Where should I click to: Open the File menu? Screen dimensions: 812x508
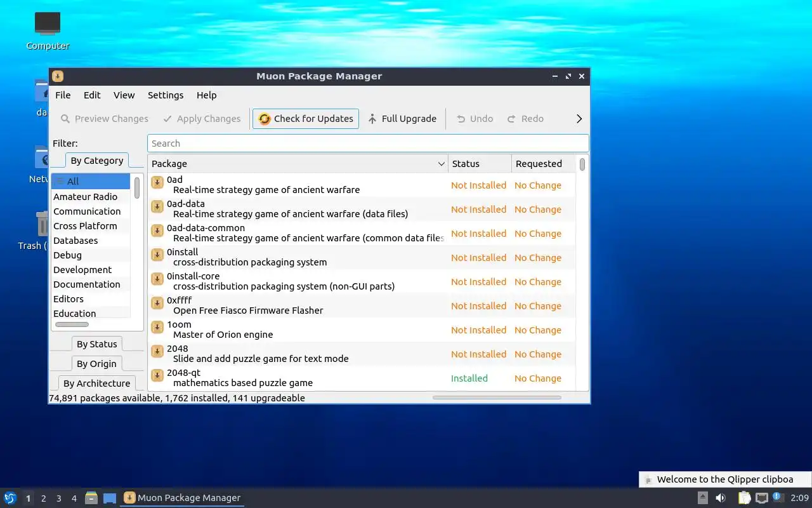pos(63,95)
